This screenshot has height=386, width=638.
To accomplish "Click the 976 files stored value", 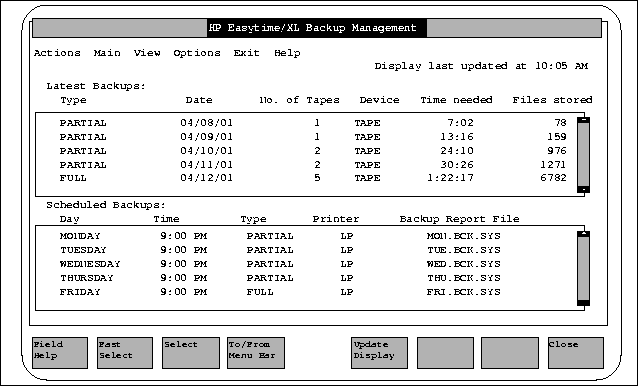I will pos(557,151).
